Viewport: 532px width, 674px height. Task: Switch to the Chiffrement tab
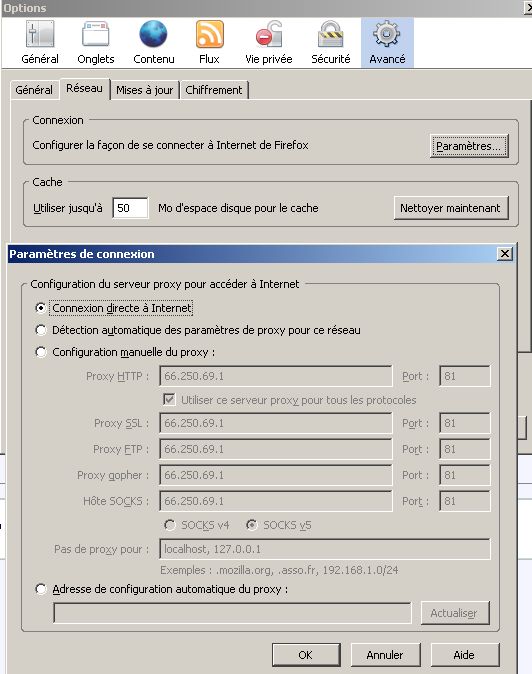click(x=214, y=90)
